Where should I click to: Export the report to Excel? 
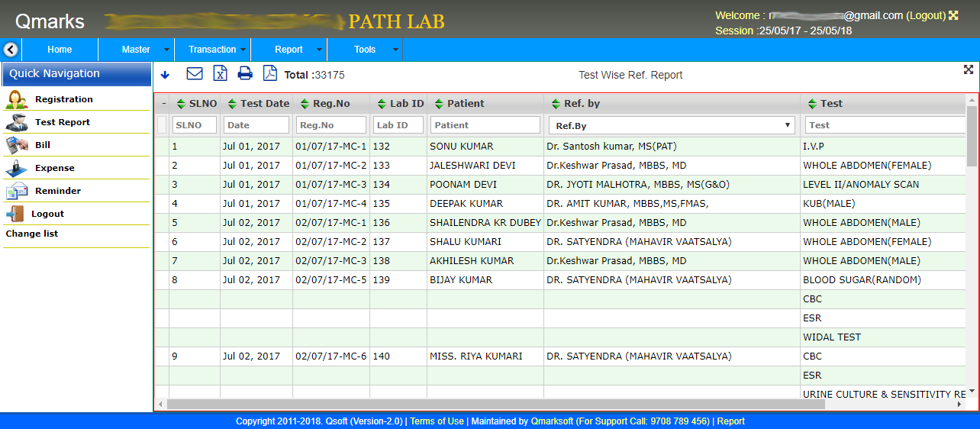pyautogui.click(x=220, y=74)
